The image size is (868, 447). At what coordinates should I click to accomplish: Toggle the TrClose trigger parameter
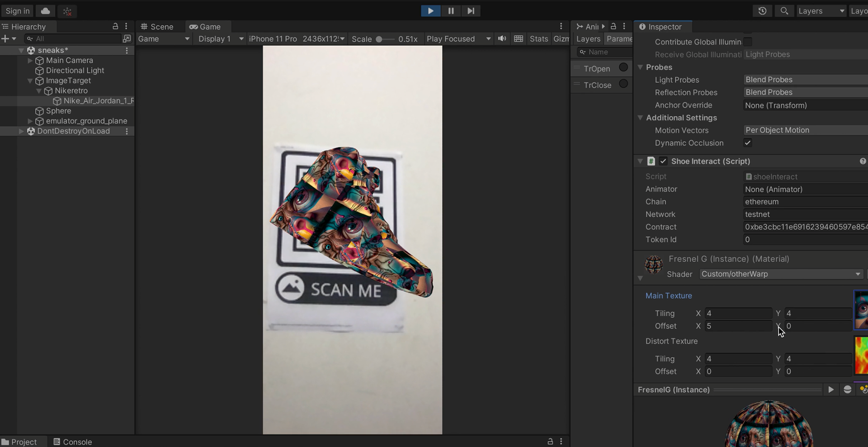point(623,84)
